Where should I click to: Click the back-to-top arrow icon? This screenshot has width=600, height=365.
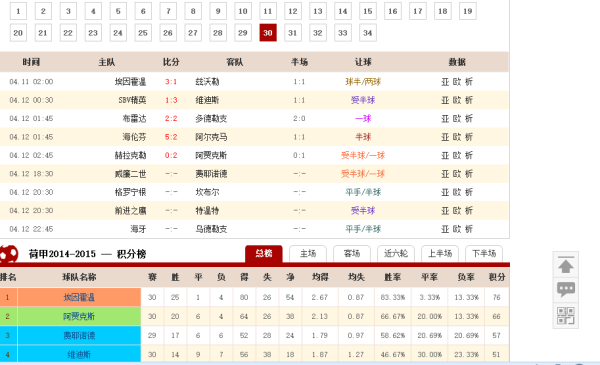(x=566, y=266)
